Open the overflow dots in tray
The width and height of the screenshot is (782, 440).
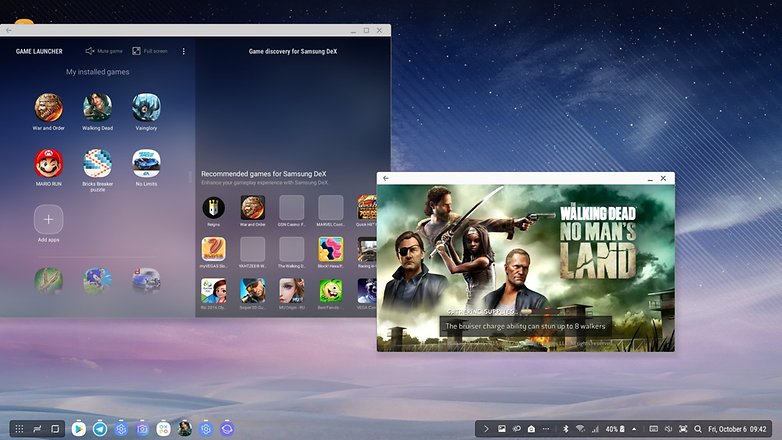click(546, 429)
